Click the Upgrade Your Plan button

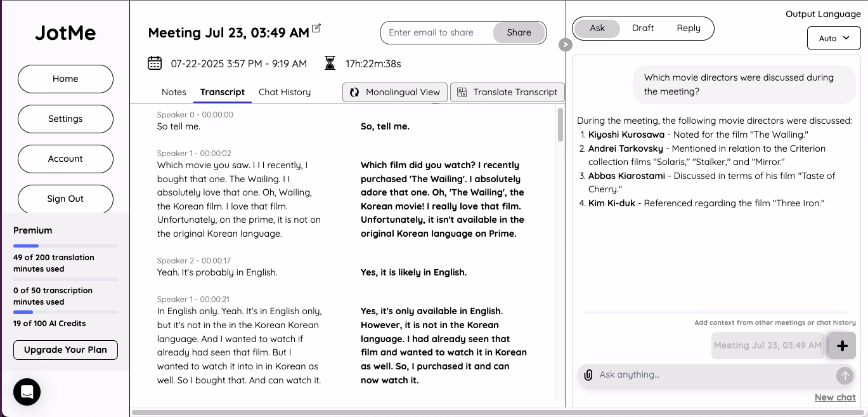coord(65,350)
